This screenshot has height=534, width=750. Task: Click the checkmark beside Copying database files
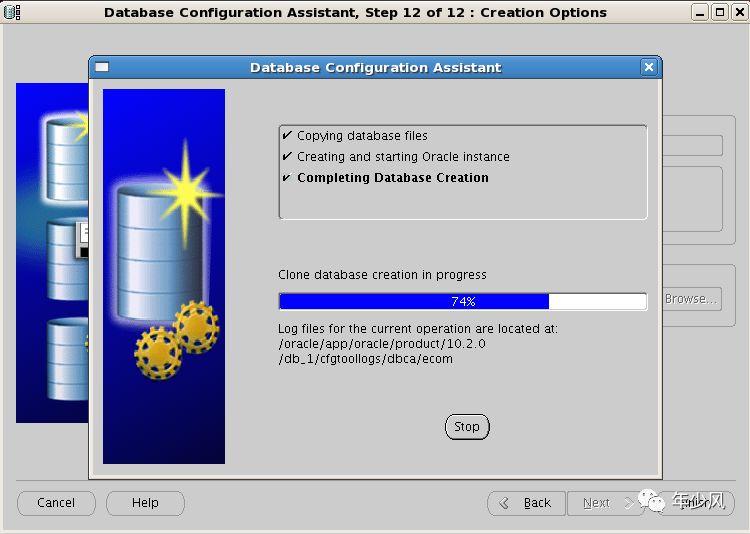[x=287, y=135]
